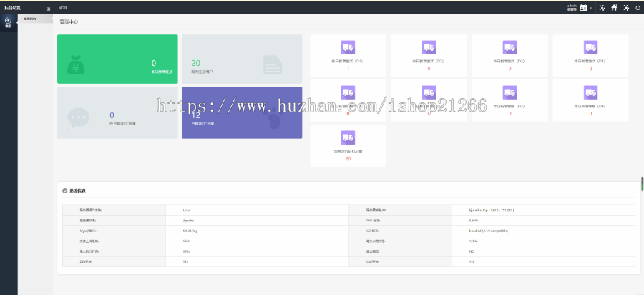Screen dimensions: 644x295
Task: Click the bundled (2.1.0 compatible) GD value
Action: (x=489, y=231)
